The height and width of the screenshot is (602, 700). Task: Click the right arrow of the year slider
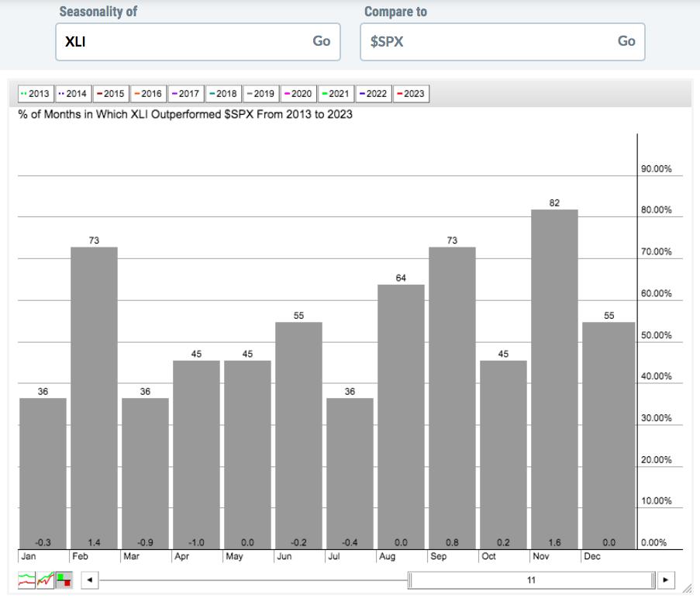coord(665,580)
